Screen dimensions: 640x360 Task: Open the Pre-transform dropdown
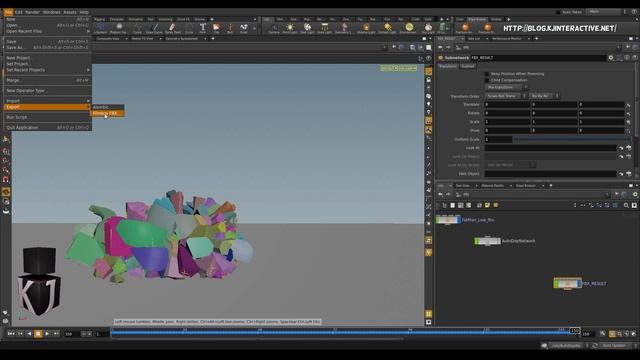click(x=506, y=87)
